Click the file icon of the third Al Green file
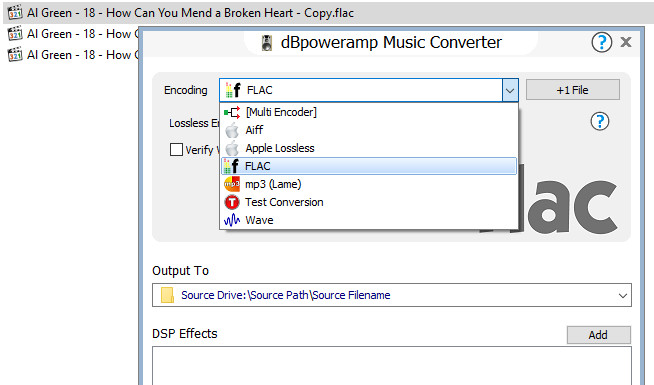Viewport: 654px width, 385px height. point(15,54)
